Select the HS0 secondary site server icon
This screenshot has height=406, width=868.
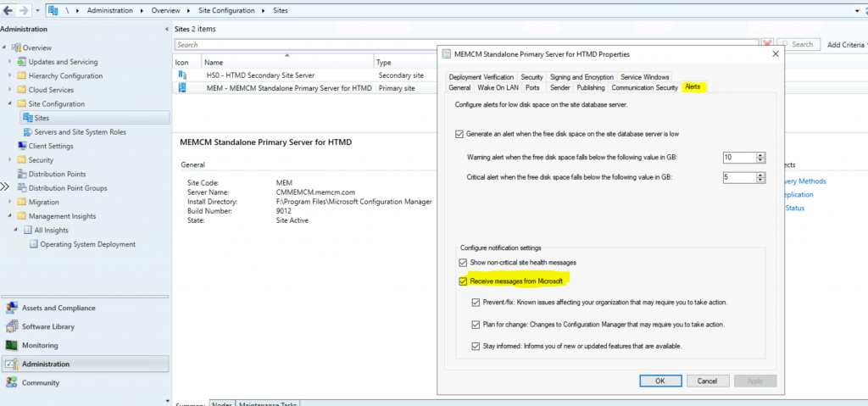[x=181, y=75]
